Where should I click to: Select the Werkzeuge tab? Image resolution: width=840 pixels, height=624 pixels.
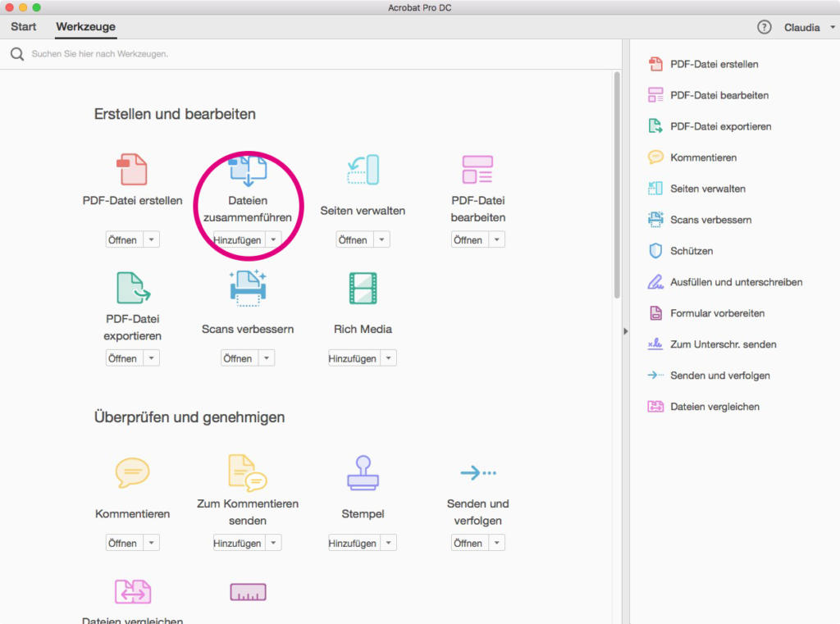click(84, 26)
